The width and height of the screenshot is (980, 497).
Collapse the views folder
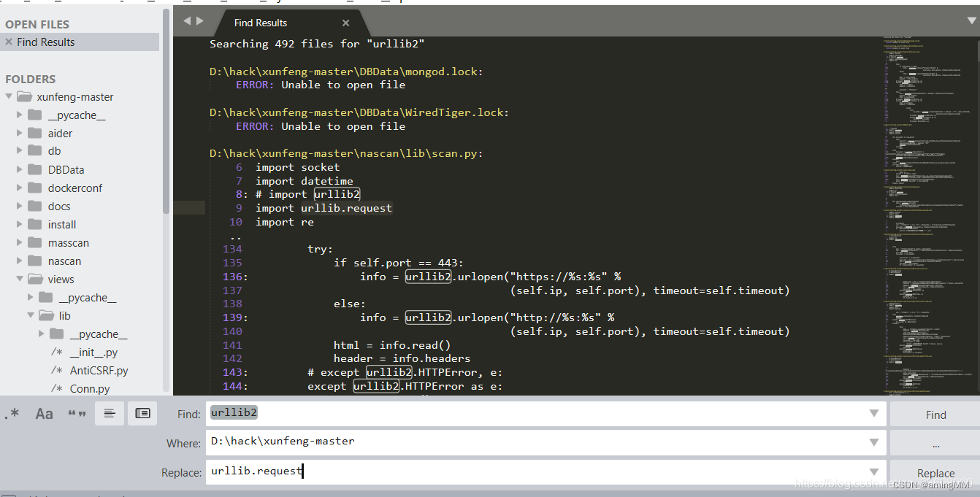tap(20, 280)
